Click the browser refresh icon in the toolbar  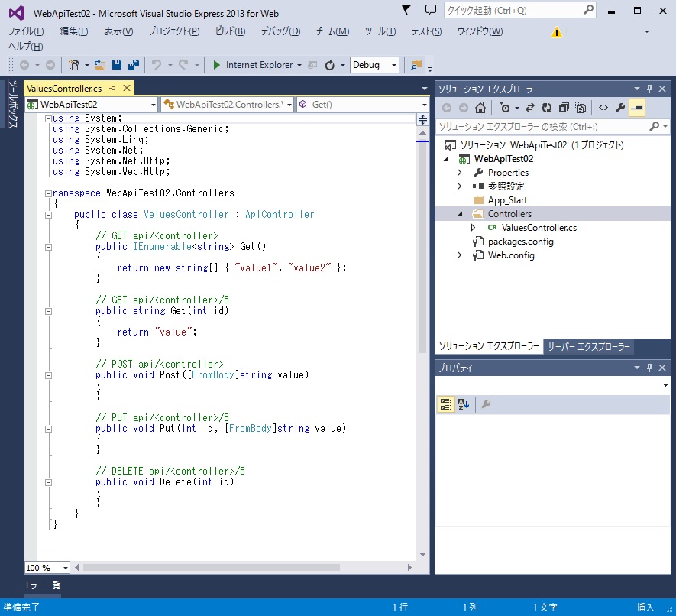(330, 65)
